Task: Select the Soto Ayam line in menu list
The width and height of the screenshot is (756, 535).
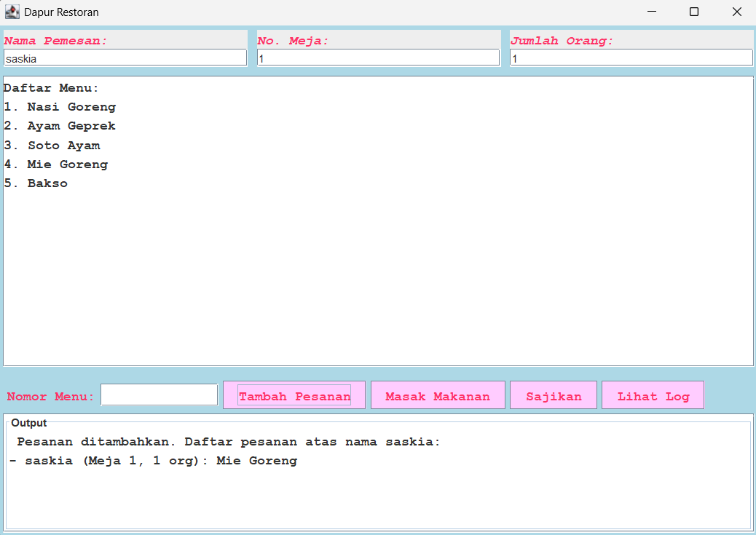Action: click(x=52, y=146)
